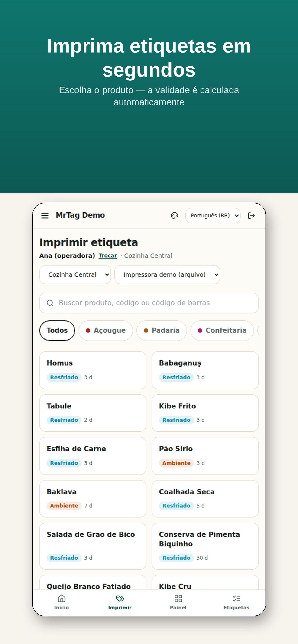The width and height of the screenshot is (298, 644).
Task: Select the Açougue category filter
Action: [106, 331]
